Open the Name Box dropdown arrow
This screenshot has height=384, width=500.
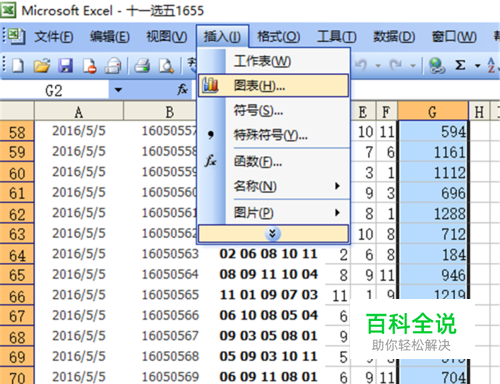click(x=118, y=90)
